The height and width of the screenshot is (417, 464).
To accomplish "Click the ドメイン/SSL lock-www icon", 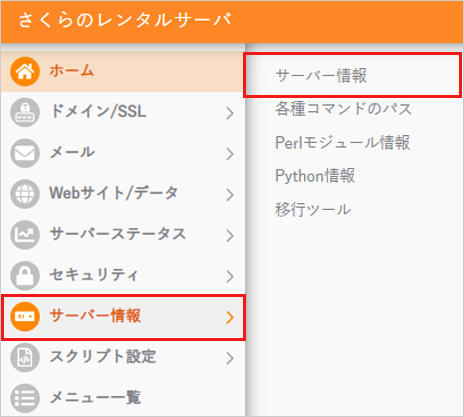I will coord(25,112).
